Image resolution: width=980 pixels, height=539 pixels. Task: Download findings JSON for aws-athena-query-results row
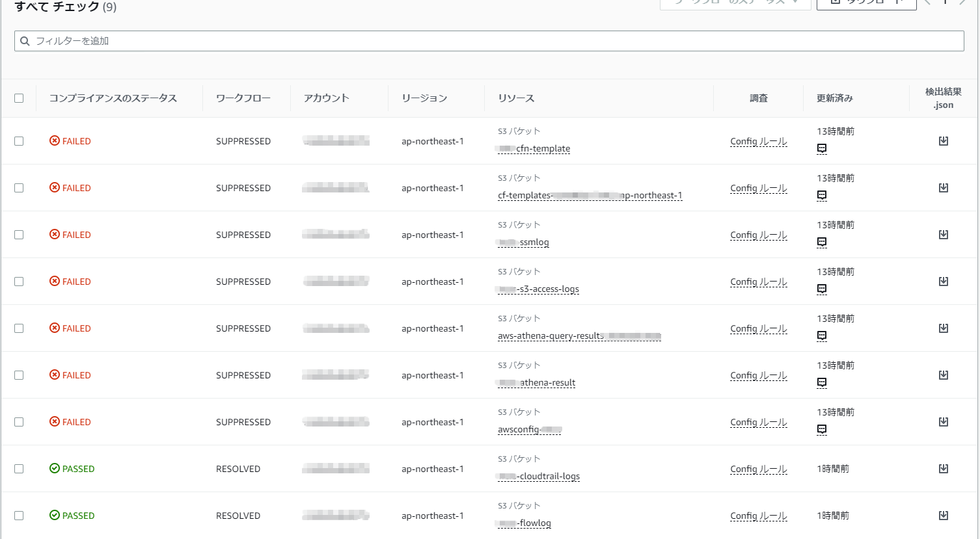944,328
